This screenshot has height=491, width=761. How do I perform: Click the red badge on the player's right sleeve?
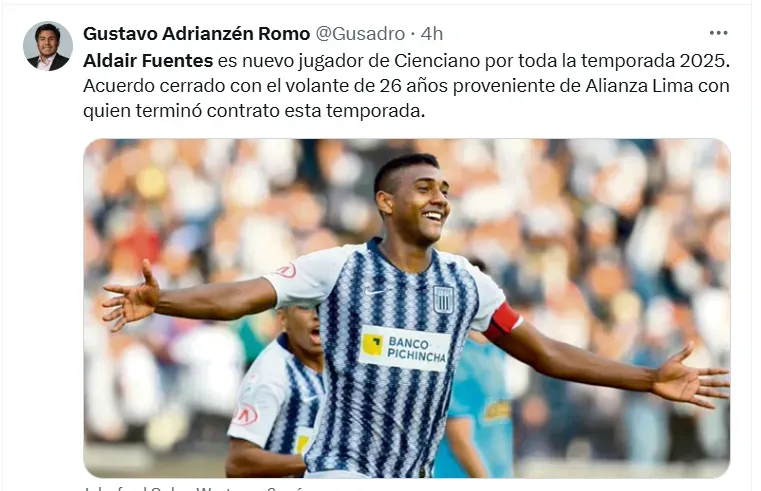[x=286, y=270]
